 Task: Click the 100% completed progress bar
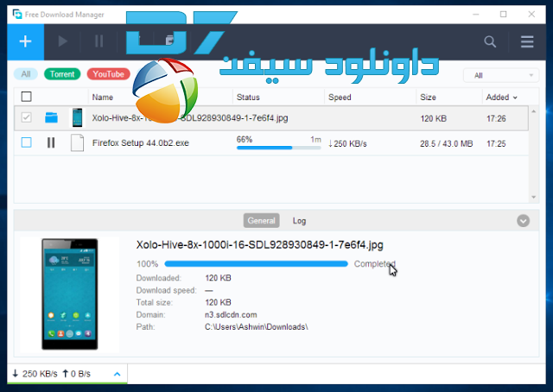[256, 263]
